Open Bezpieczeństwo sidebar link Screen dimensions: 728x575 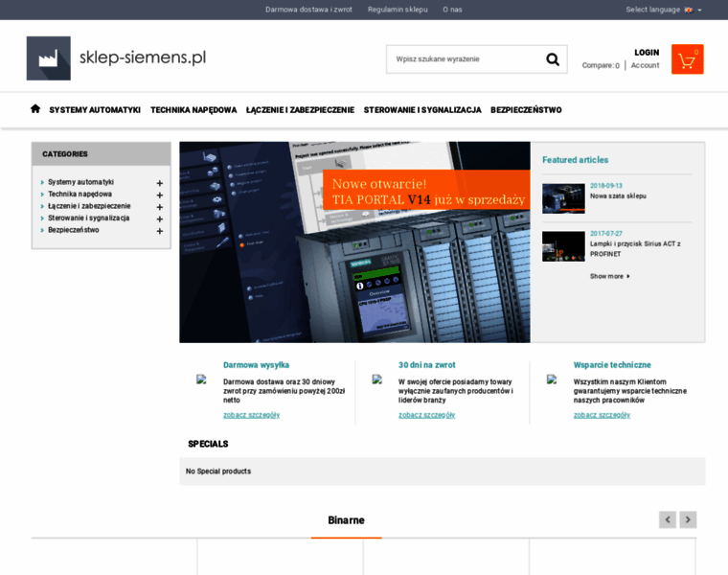click(x=74, y=230)
